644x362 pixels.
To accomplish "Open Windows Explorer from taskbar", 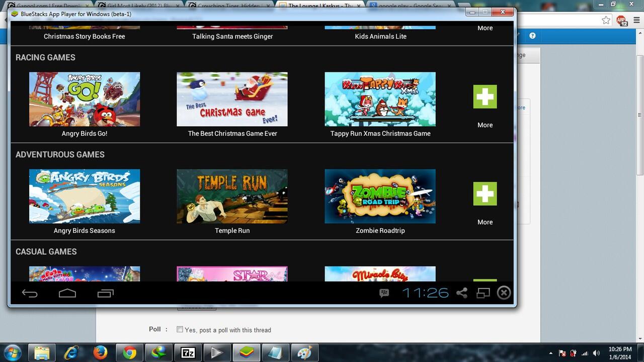I will coord(42,353).
